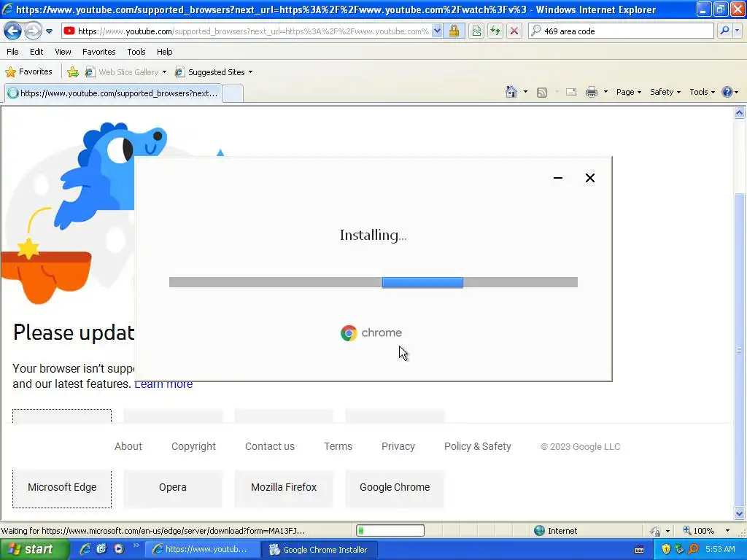Launch Internet Explorer from Quick Launch

85,549
